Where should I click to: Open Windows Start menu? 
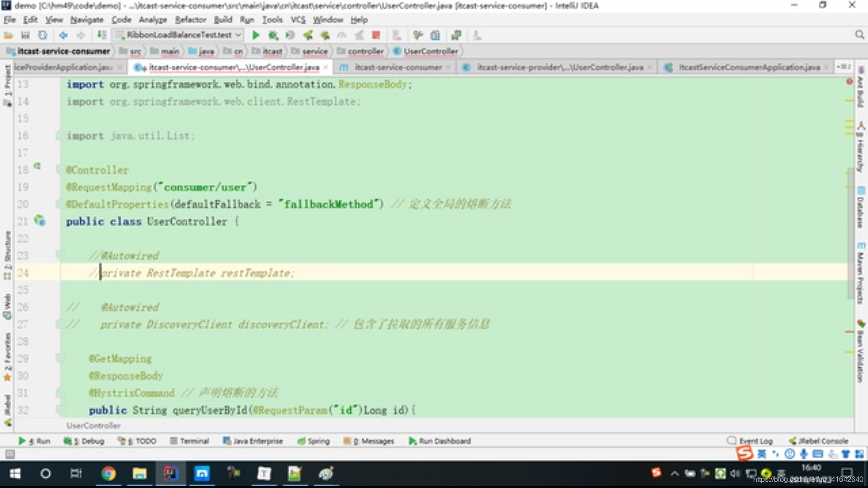(15, 474)
